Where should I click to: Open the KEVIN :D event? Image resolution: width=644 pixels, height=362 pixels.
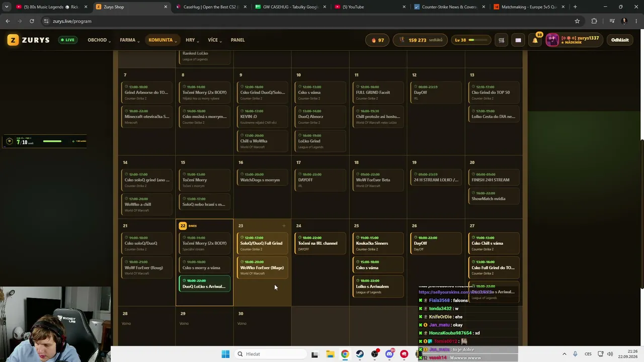tap(262, 117)
